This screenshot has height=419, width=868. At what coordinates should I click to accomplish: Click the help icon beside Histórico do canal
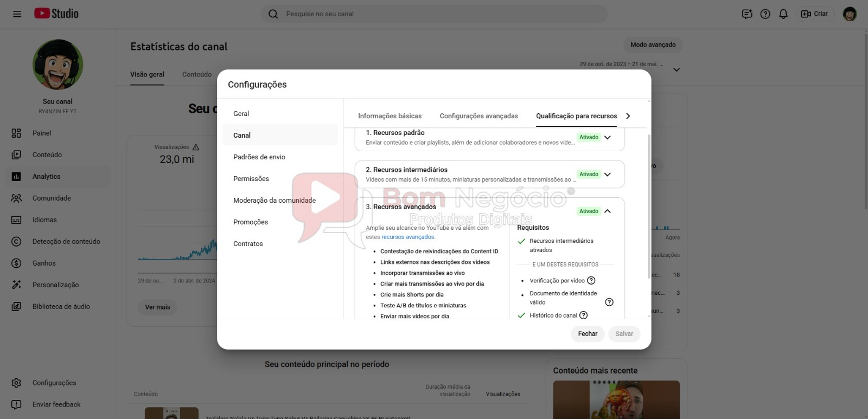(x=584, y=315)
